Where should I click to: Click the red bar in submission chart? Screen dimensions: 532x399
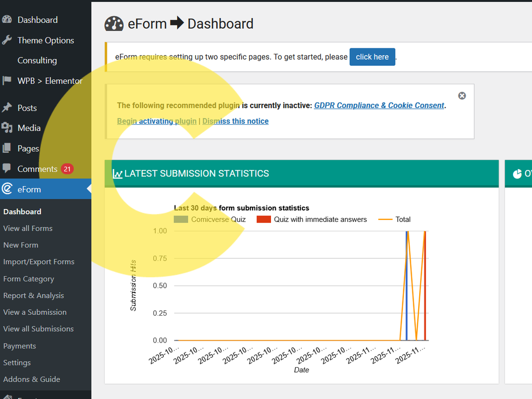click(x=425, y=285)
